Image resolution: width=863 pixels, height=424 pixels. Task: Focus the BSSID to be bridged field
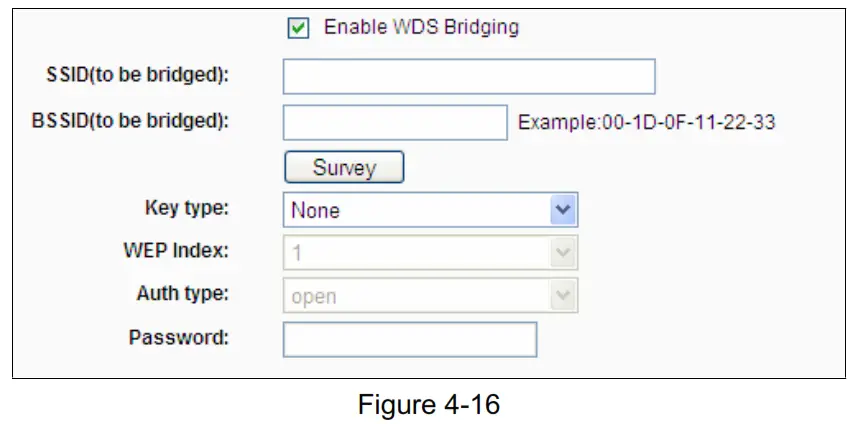[x=395, y=123]
